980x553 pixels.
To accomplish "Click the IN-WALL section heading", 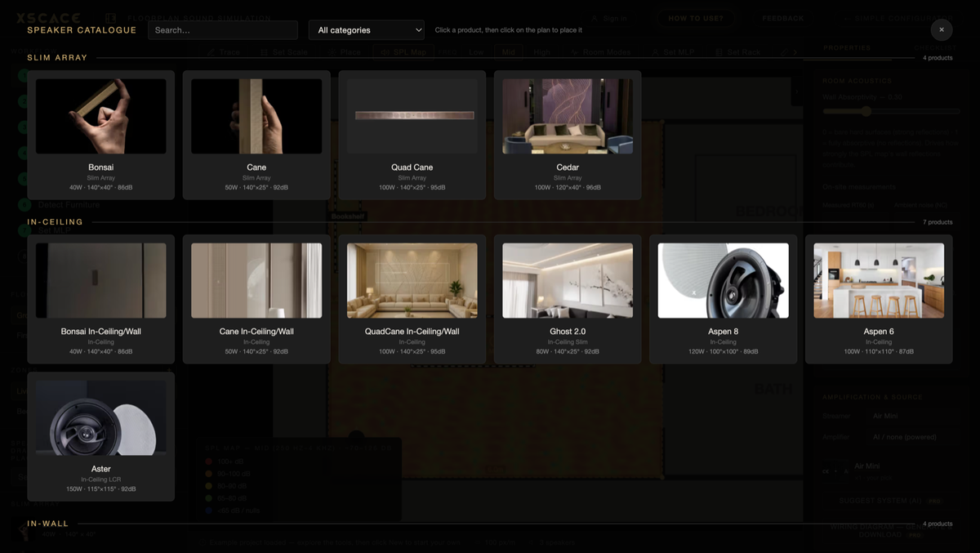I will 48,524.
